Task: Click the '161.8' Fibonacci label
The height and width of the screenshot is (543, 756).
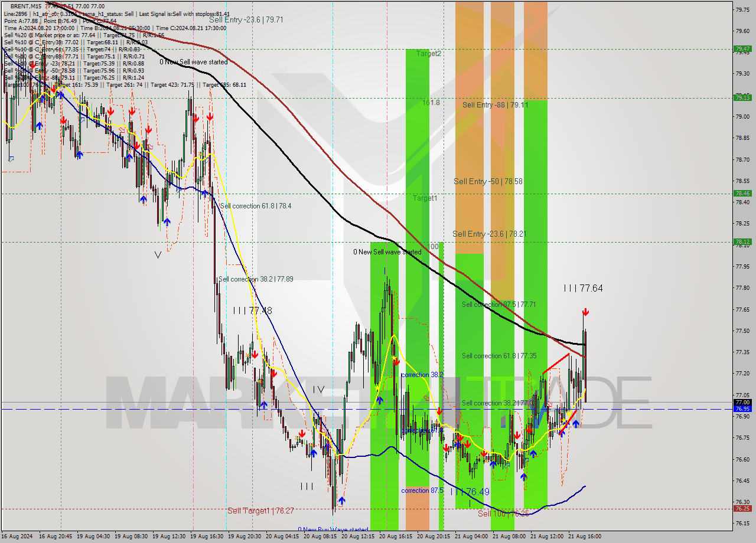Action: click(x=431, y=102)
